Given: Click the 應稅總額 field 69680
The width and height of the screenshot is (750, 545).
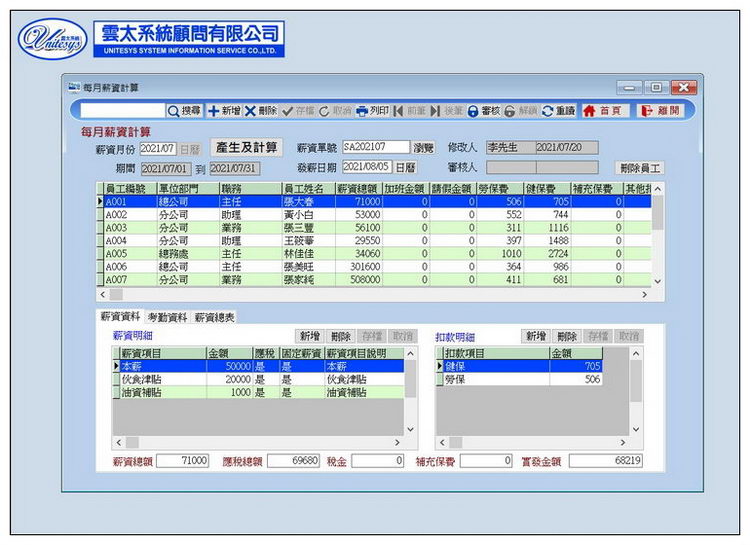Looking at the screenshot, I should pos(293,461).
